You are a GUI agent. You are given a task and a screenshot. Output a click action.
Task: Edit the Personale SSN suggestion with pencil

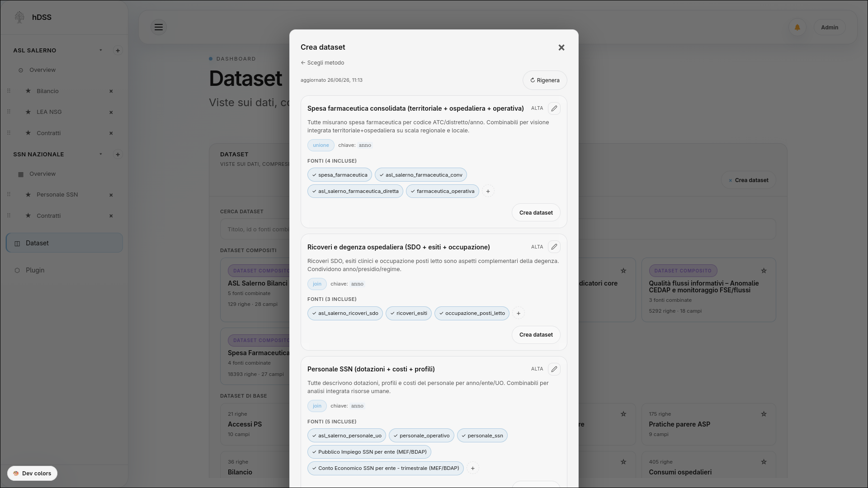[554, 369]
